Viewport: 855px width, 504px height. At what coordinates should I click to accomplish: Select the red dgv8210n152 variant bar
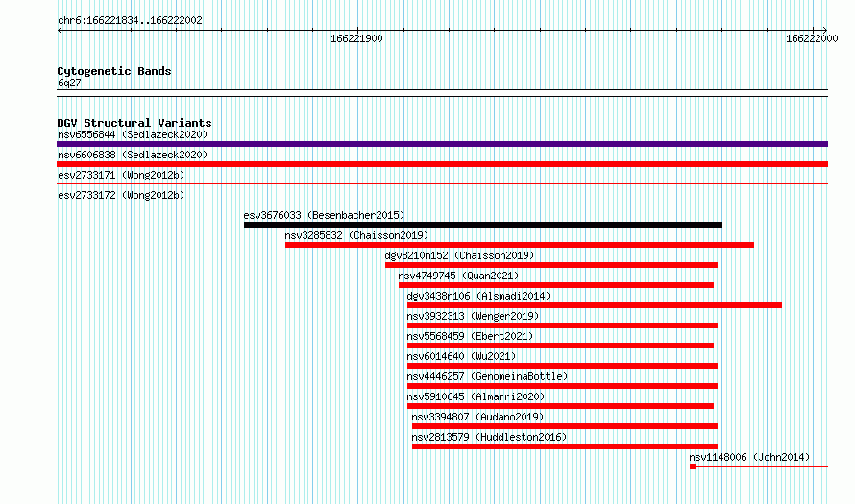[551, 265]
